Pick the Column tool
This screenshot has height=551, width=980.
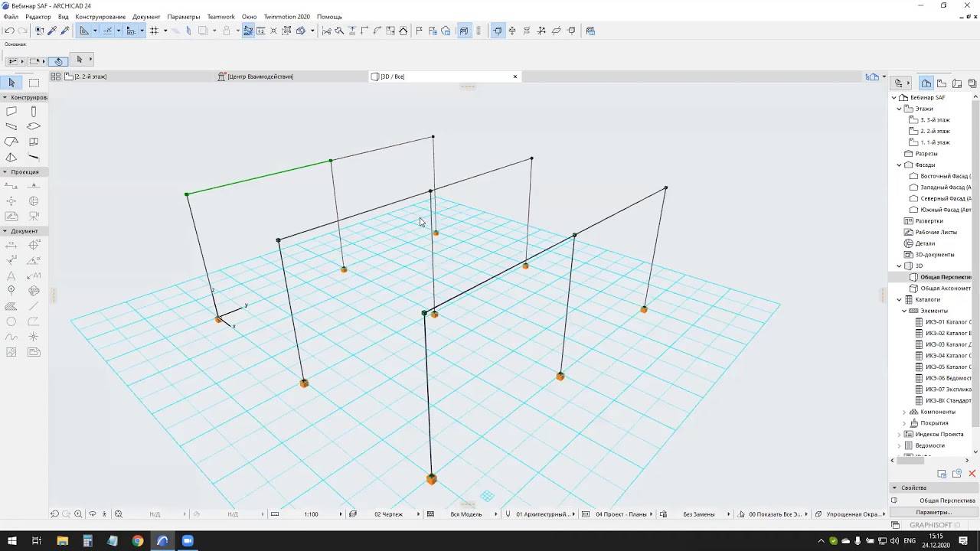coord(34,112)
